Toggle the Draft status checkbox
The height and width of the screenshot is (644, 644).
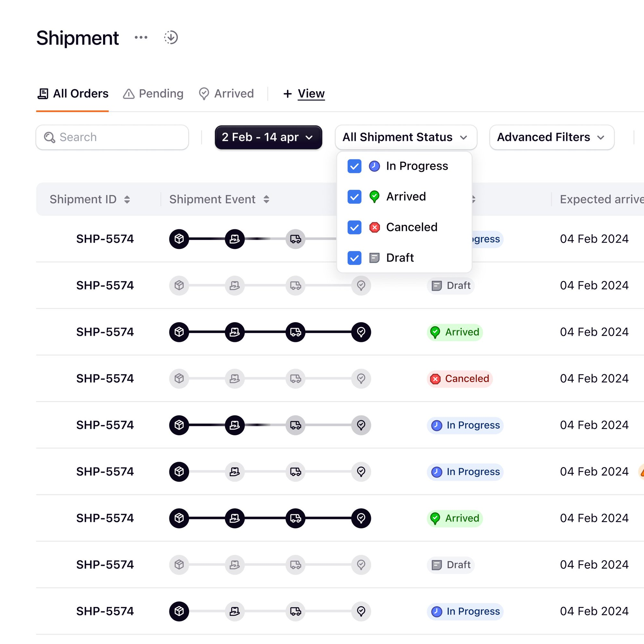click(x=354, y=258)
